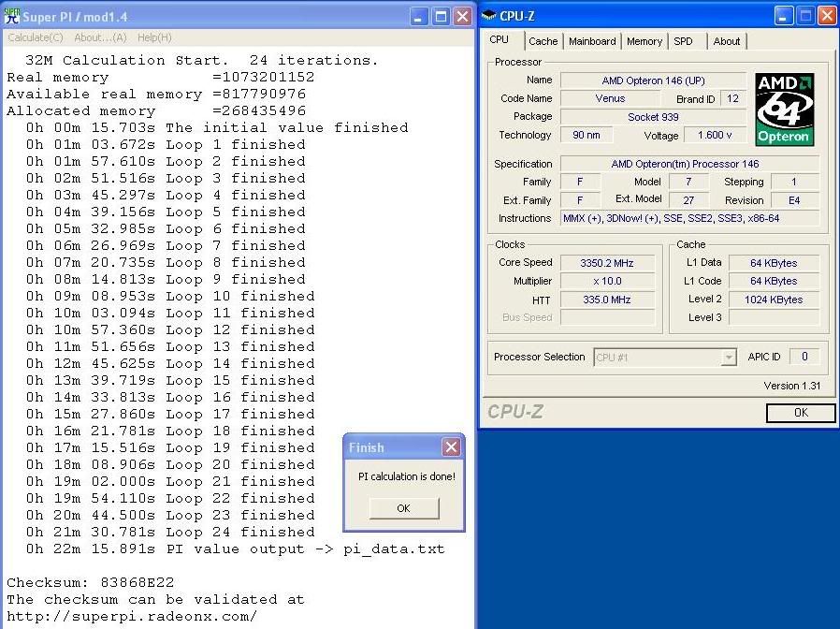Click the empty Level 3 cache field

[774, 317]
